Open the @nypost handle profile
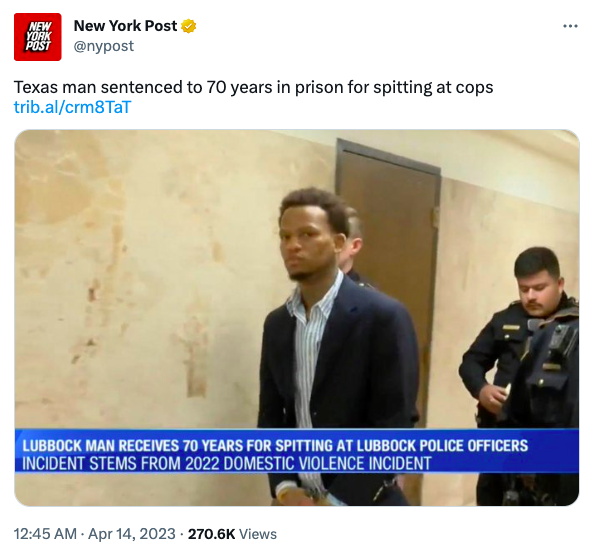Screen dimensions: 596x553 [103, 46]
